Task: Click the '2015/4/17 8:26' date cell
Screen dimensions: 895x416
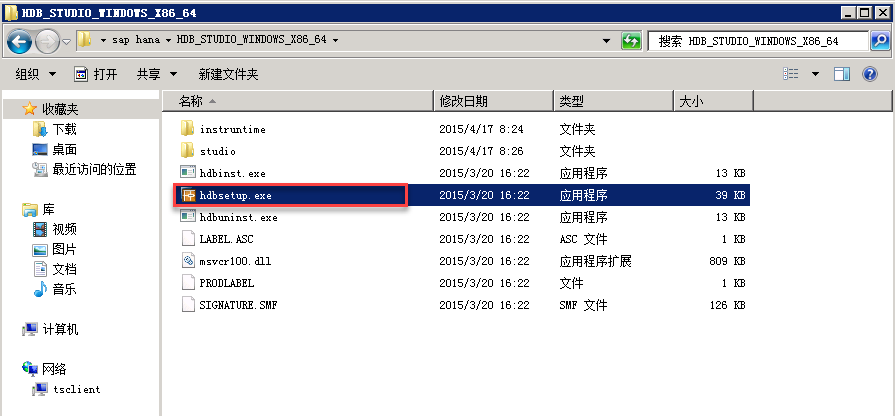Action: click(x=481, y=151)
